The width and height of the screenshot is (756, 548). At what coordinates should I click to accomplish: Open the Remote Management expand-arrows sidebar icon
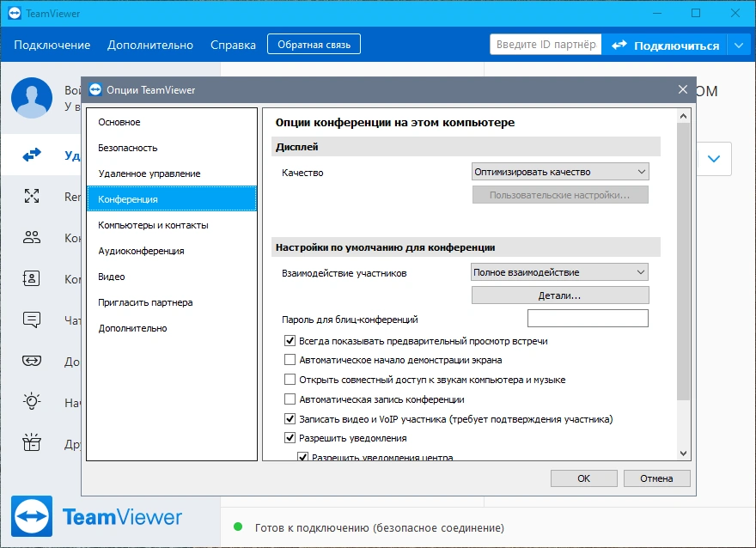click(x=32, y=196)
